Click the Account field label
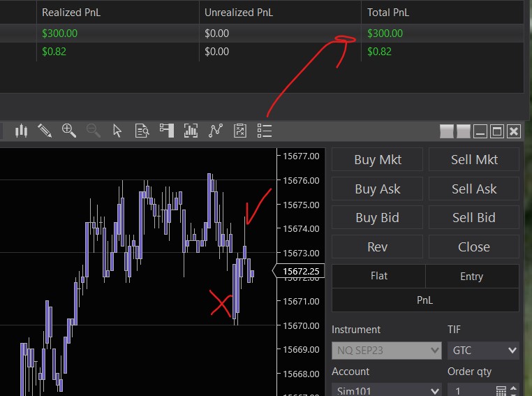This screenshot has height=396, width=532. click(350, 372)
